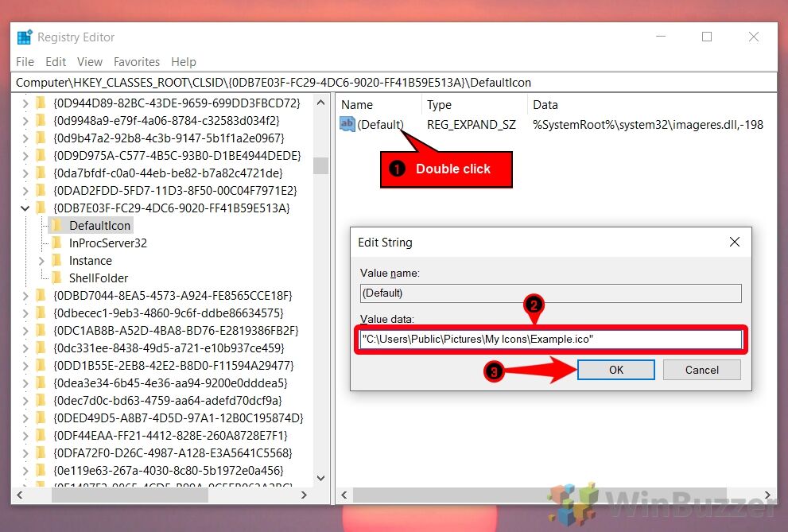Click tree pane horizontal scroll right arrow
Screen dimensions: 788x532
pyautogui.click(x=304, y=495)
